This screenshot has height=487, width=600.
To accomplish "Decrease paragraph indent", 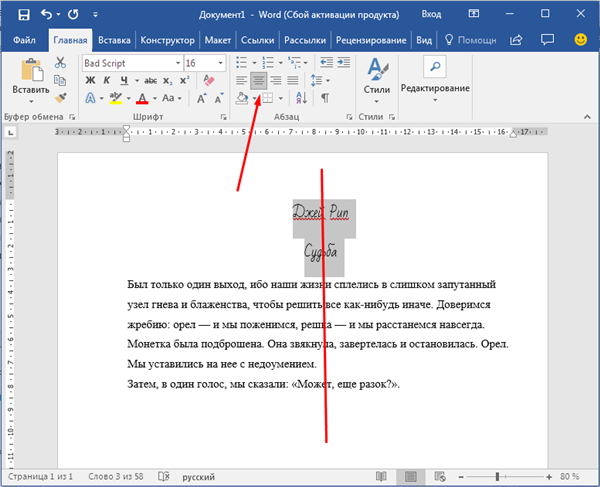I will pos(326,62).
